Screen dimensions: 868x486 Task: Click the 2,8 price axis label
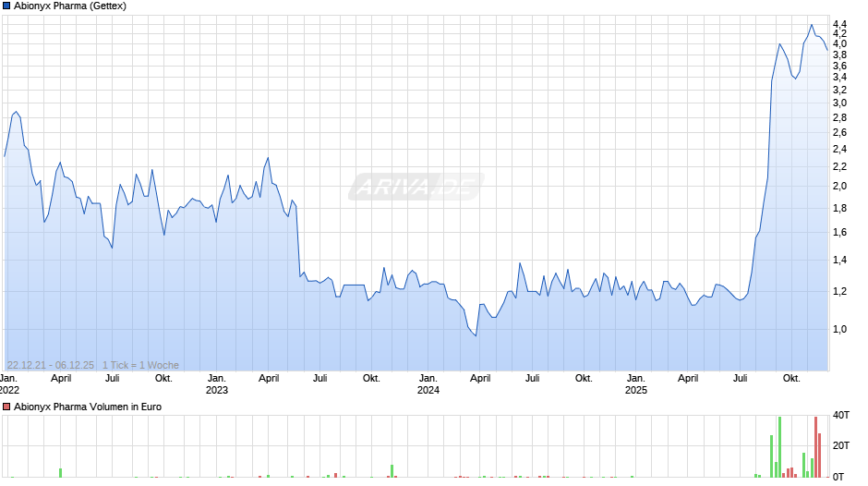pos(839,117)
